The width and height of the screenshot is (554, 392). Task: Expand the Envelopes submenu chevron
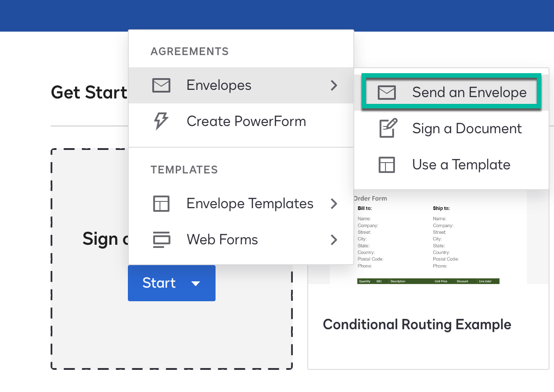pyautogui.click(x=334, y=85)
